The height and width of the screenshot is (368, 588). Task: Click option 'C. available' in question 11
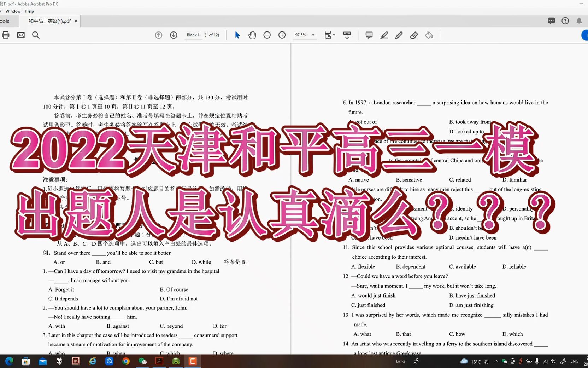tap(463, 267)
